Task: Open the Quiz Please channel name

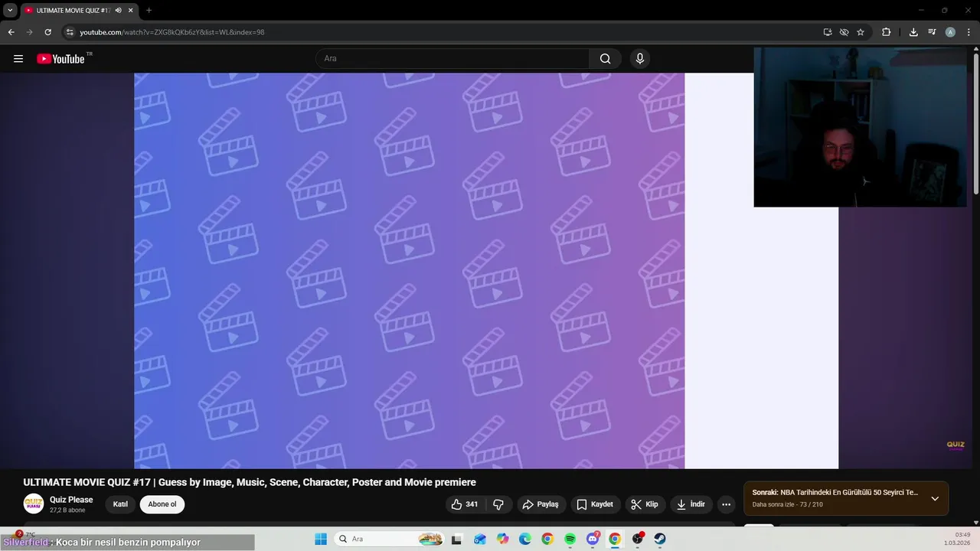Action: tap(71, 500)
